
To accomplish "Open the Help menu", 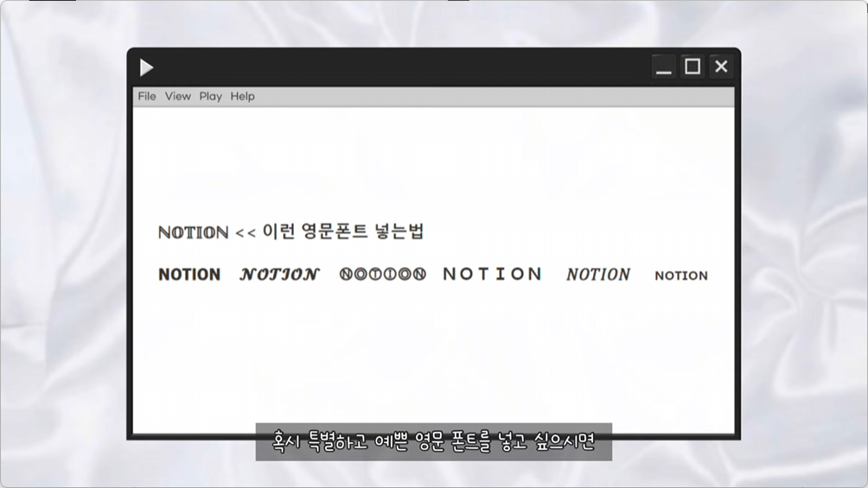I will [x=242, y=96].
